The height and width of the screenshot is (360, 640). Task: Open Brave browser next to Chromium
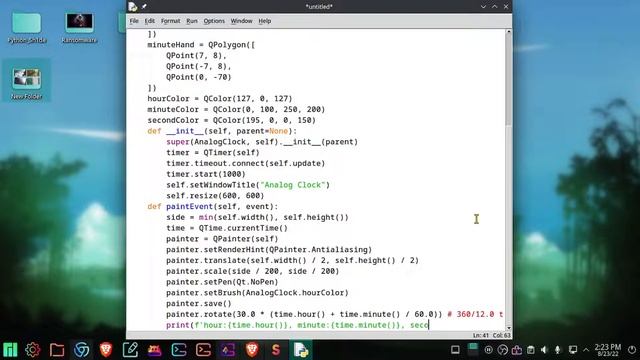106,350
